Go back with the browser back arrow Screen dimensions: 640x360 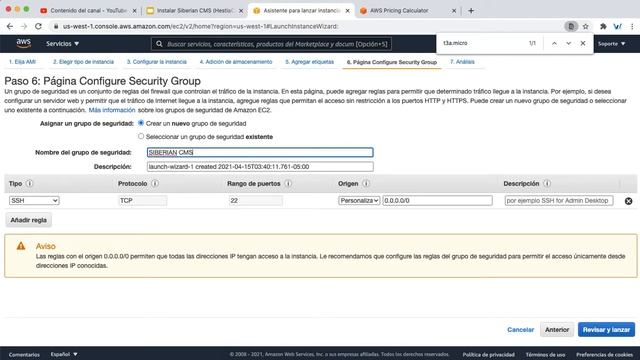coord(10,26)
